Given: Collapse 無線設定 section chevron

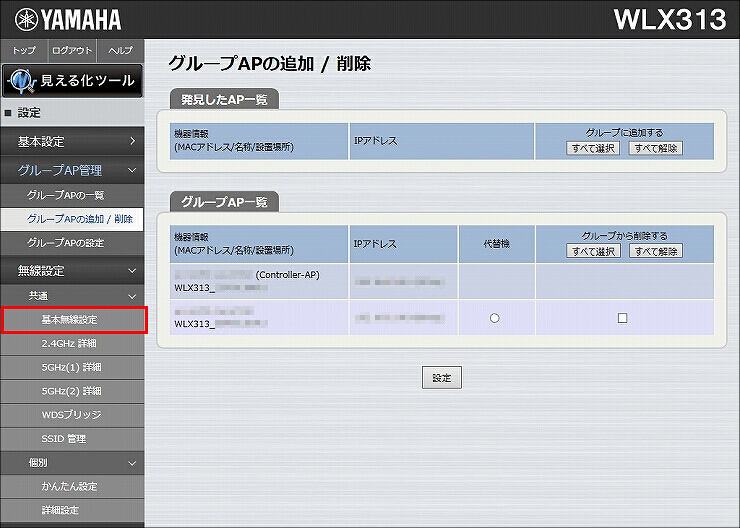Looking at the screenshot, I should (133, 271).
